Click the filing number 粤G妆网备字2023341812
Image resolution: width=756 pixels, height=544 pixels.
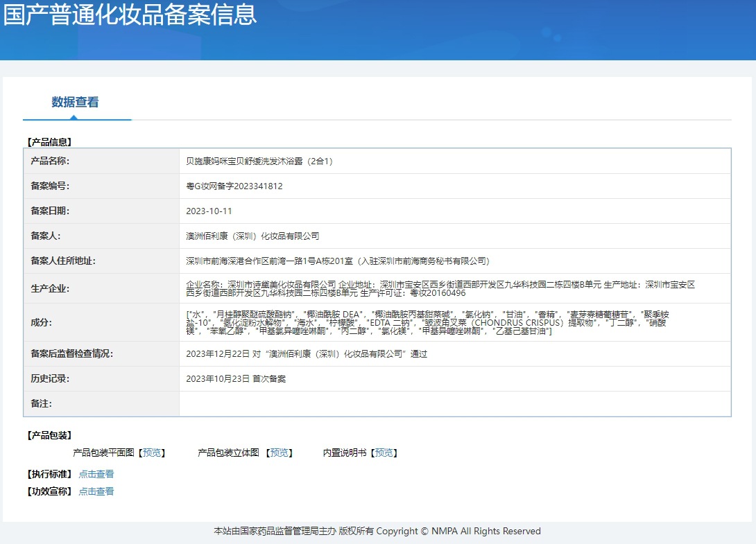click(x=234, y=186)
